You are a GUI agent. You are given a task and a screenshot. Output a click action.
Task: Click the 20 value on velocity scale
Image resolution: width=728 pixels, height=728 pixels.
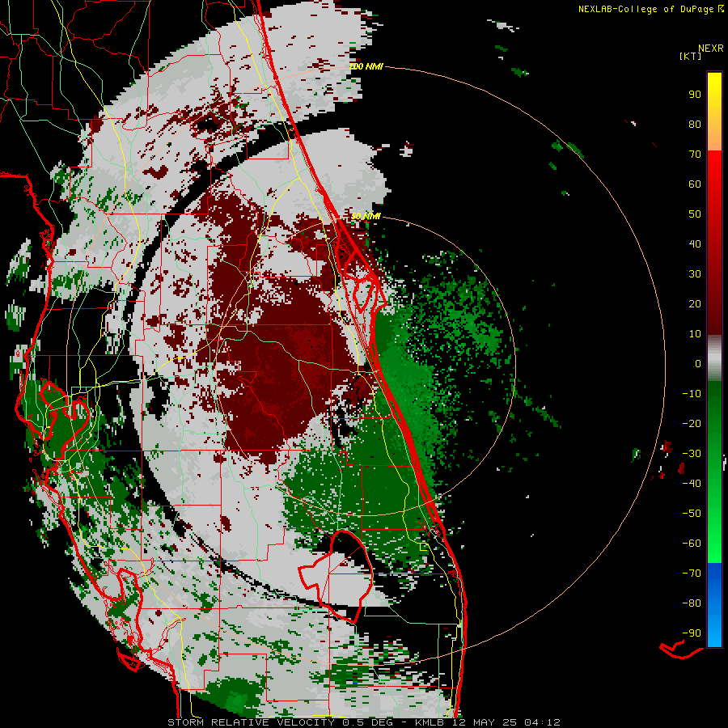point(695,304)
